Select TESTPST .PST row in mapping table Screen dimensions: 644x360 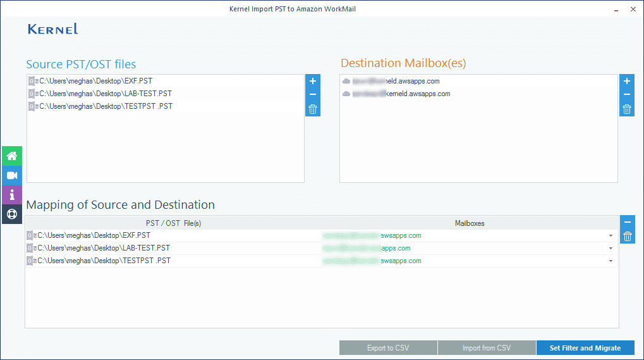click(174, 261)
